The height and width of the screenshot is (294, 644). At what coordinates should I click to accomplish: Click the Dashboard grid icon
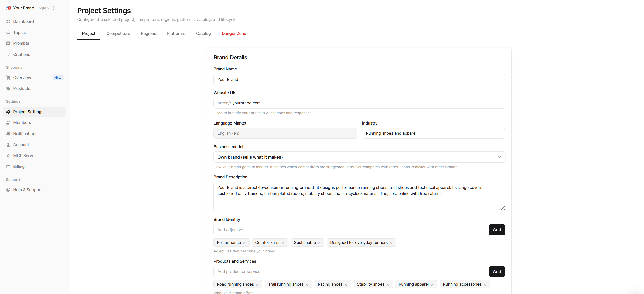coord(8,21)
